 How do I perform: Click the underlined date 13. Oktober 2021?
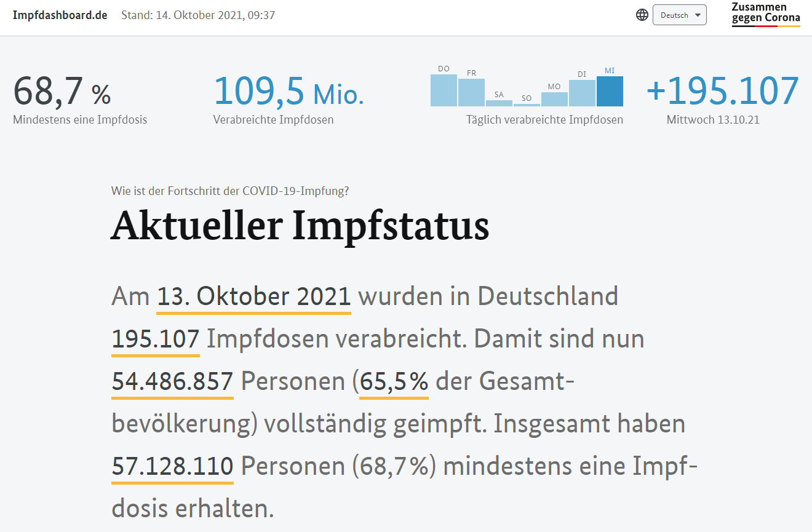click(x=253, y=297)
